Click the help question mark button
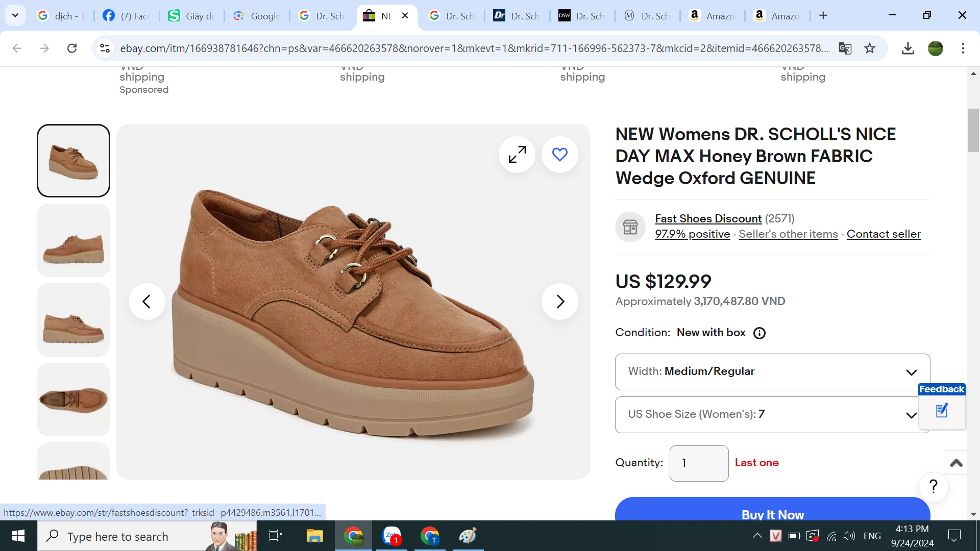This screenshot has width=980, height=551. click(933, 486)
